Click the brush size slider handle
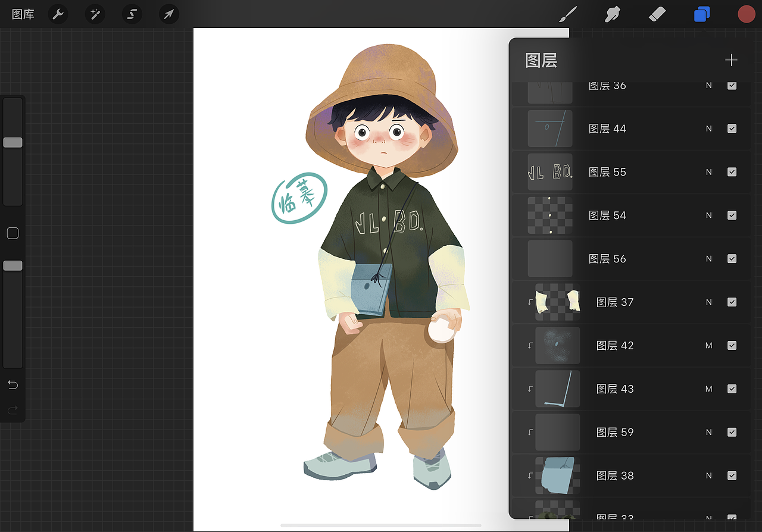Viewport: 762px width, 532px height. pyautogui.click(x=13, y=142)
